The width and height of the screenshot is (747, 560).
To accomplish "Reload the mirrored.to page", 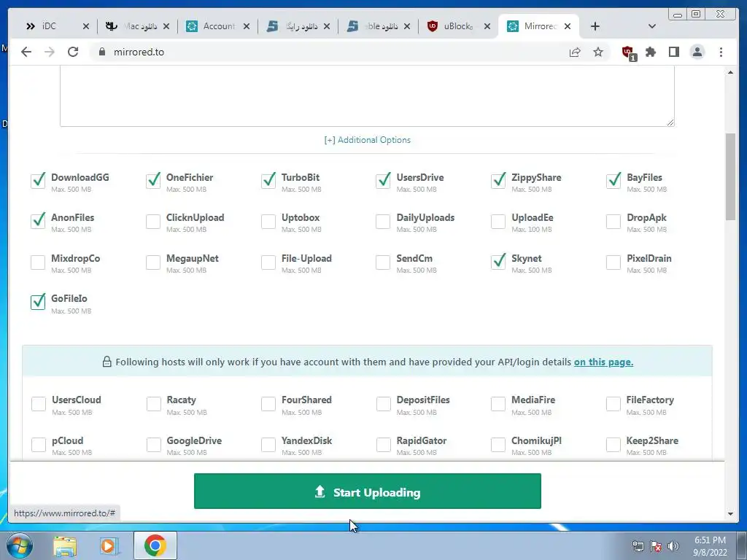I will click(73, 52).
